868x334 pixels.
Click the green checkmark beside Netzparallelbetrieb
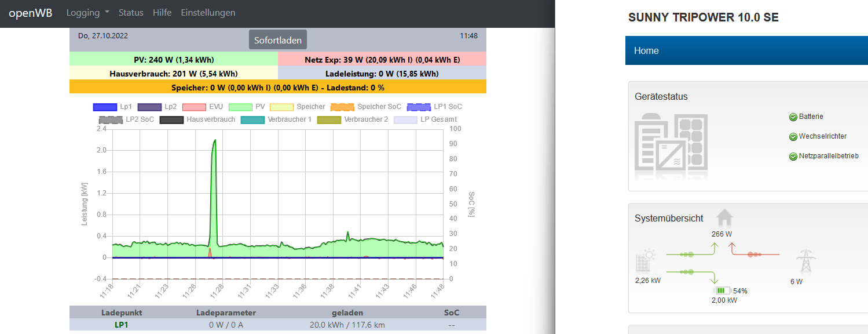(x=793, y=157)
